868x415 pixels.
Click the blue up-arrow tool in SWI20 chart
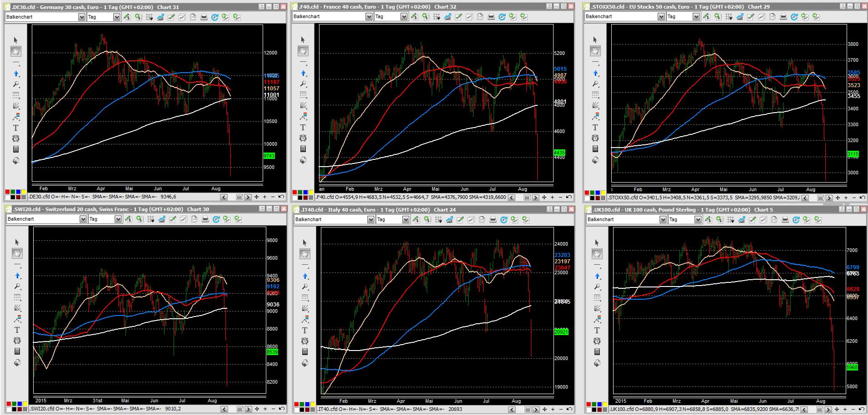[17, 276]
